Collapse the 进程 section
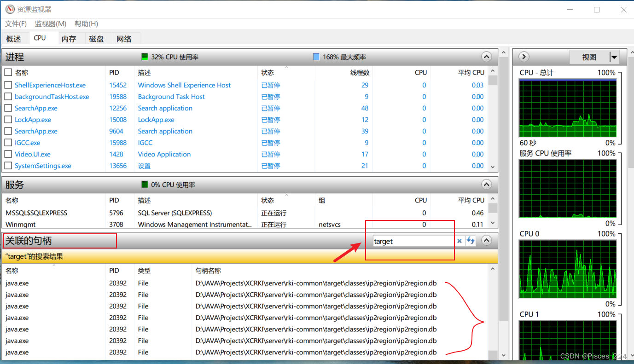Viewport: 634px width, 364px height. click(x=486, y=57)
